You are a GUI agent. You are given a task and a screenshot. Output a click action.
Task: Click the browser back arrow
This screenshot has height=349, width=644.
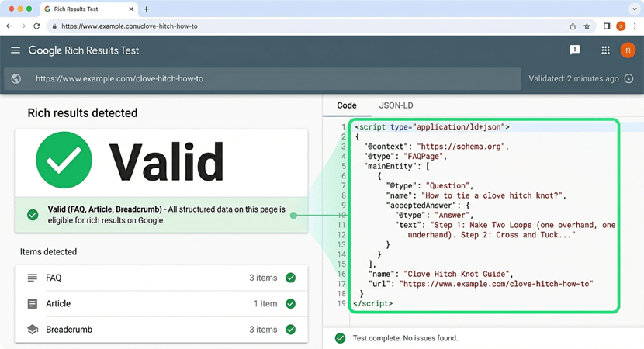pyautogui.click(x=9, y=26)
